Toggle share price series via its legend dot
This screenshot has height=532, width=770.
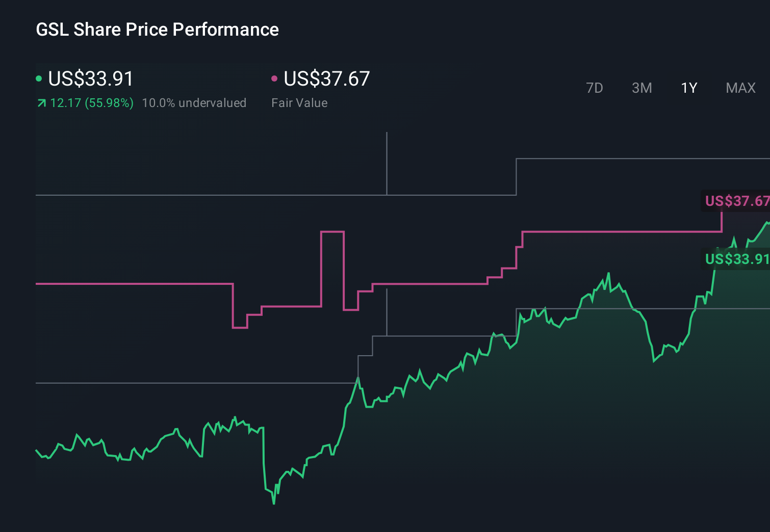click(x=39, y=78)
